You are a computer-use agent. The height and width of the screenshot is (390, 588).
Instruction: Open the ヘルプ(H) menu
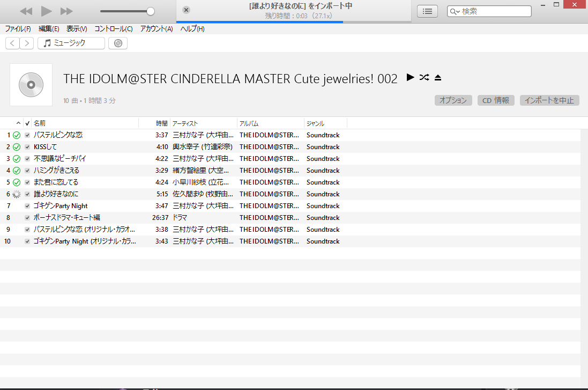[x=192, y=29]
